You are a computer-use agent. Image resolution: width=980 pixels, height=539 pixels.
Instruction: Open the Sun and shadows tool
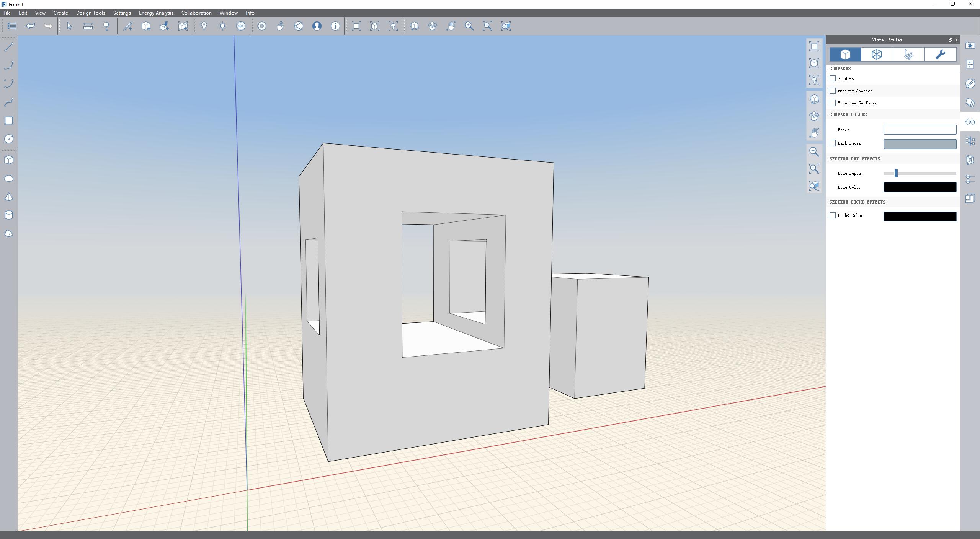coord(222,26)
